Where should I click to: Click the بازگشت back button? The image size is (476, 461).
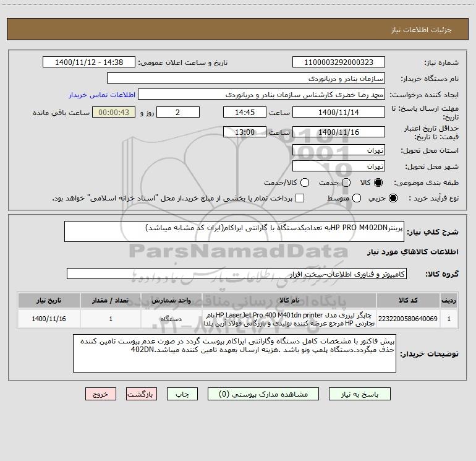coord(142,394)
